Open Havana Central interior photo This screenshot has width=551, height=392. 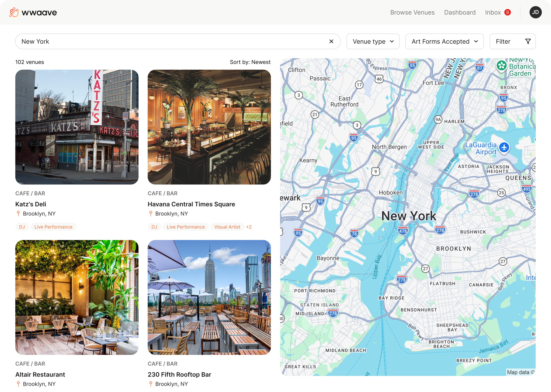point(209,127)
